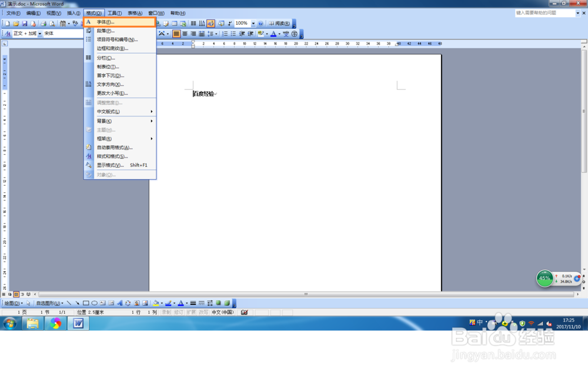The width and height of the screenshot is (588, 375).
Task: Expand the 中文版式(L) submenu
Action: (119, 111)
